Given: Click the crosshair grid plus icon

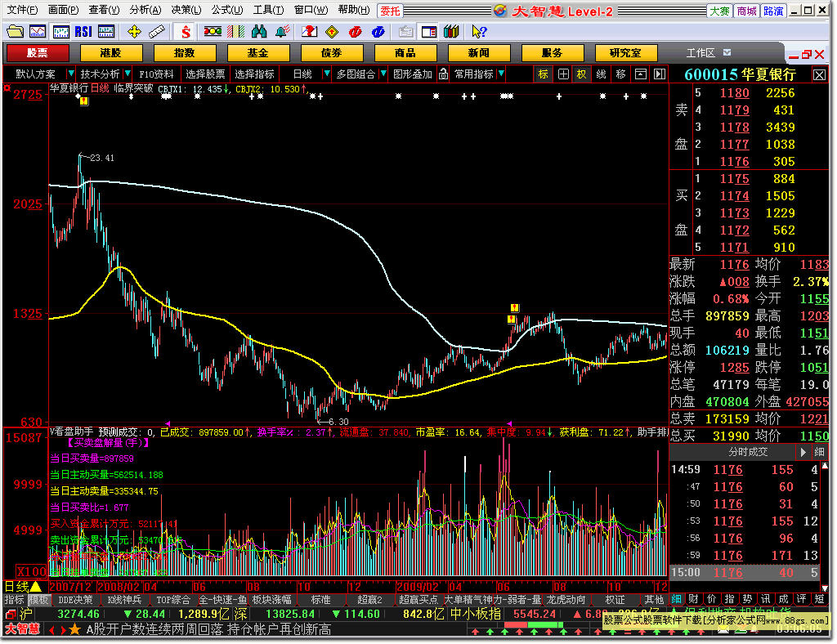Looking at the screenshot, I should click(x=563, y=74).
